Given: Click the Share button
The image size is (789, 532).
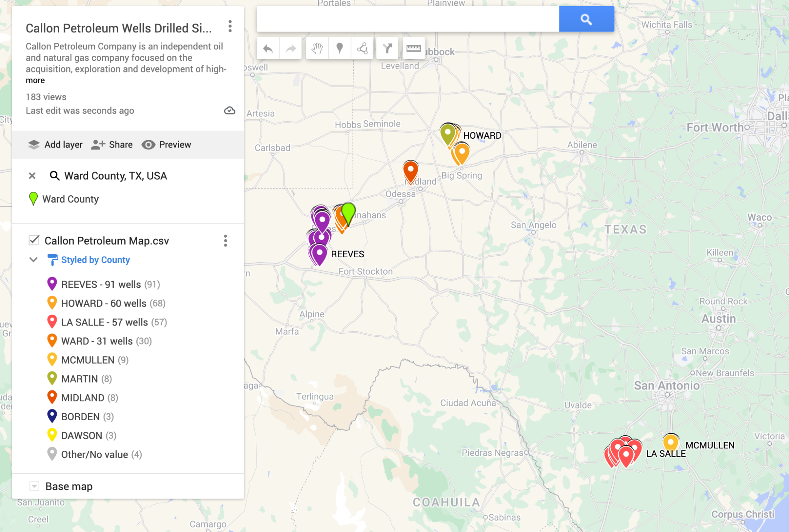Looking at the screenshot, I should [112, 144].
